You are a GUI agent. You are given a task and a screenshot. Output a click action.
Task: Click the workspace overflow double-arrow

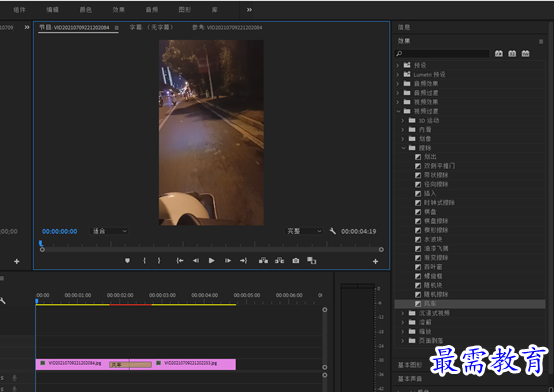[249, 10]
